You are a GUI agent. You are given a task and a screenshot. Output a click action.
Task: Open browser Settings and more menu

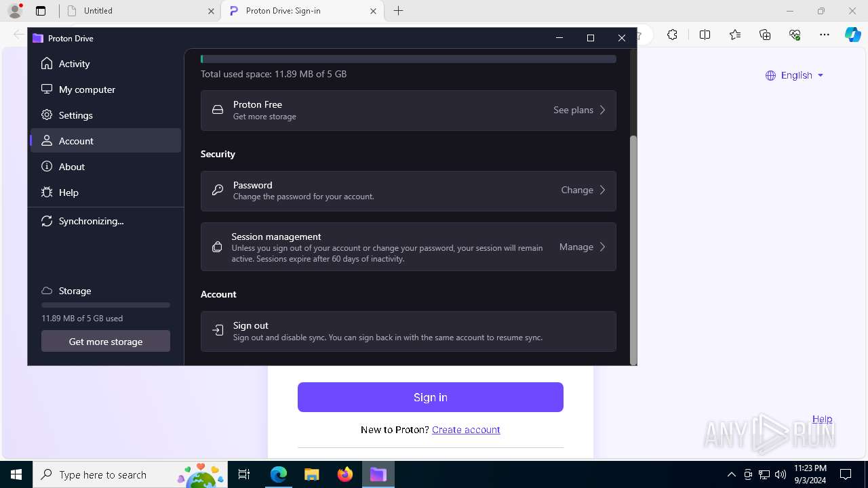coord(825,35)
